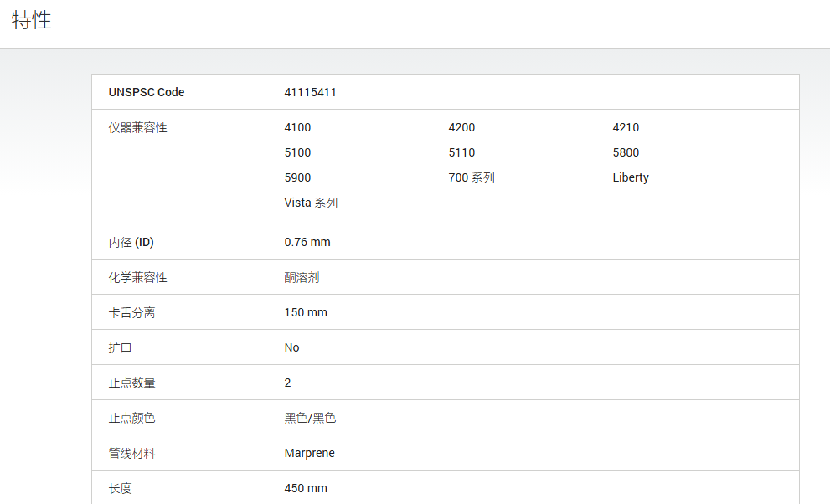Select the 0.76 mm inner diameter value
Screen dimensions: 830x504
pos(307,242)
